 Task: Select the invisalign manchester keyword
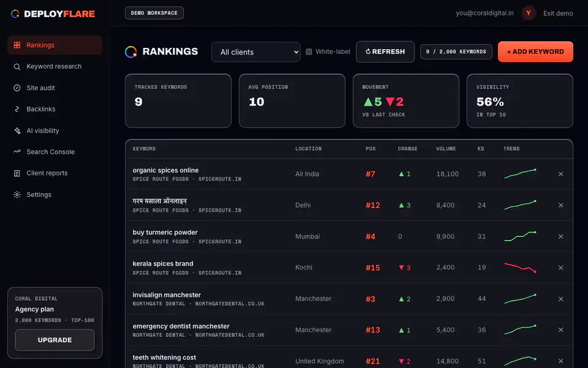[x=167, y=295]
